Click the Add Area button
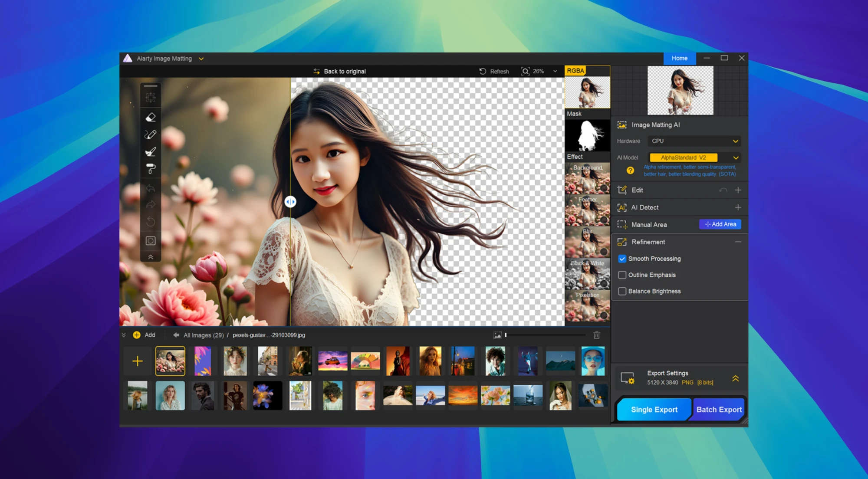Viewport: 868px width, 479px height. point(720,224)
